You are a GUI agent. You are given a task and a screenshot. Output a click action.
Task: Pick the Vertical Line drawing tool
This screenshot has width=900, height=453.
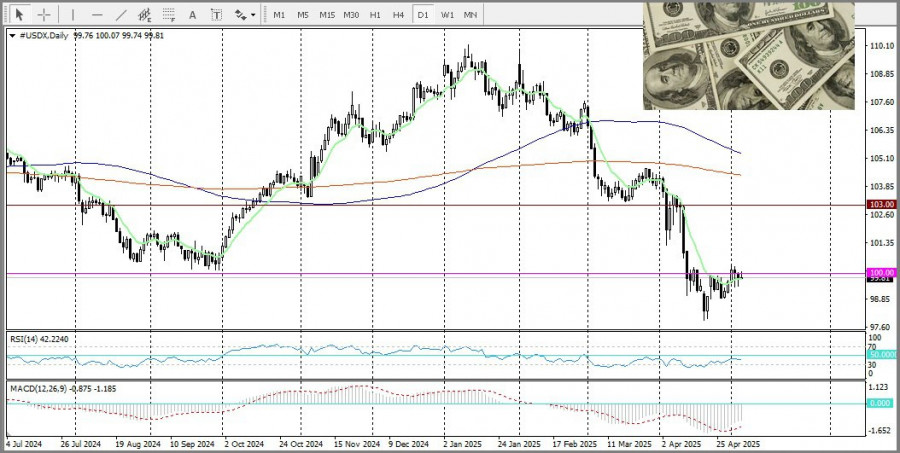(x=73, y=15)
